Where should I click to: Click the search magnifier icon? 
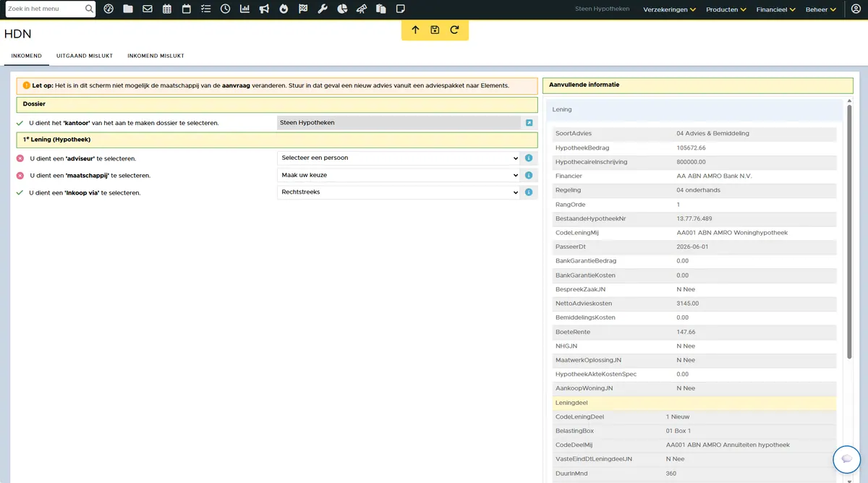[89, 9]
